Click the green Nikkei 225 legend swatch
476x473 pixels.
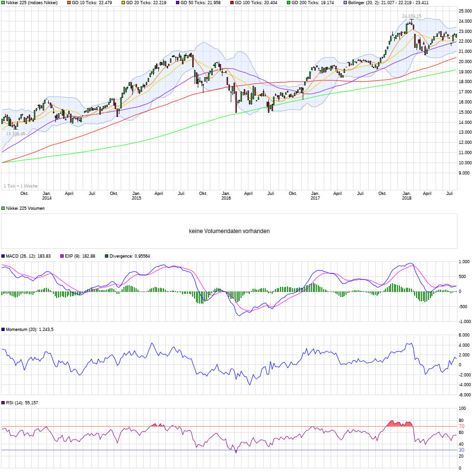(3, 3)
